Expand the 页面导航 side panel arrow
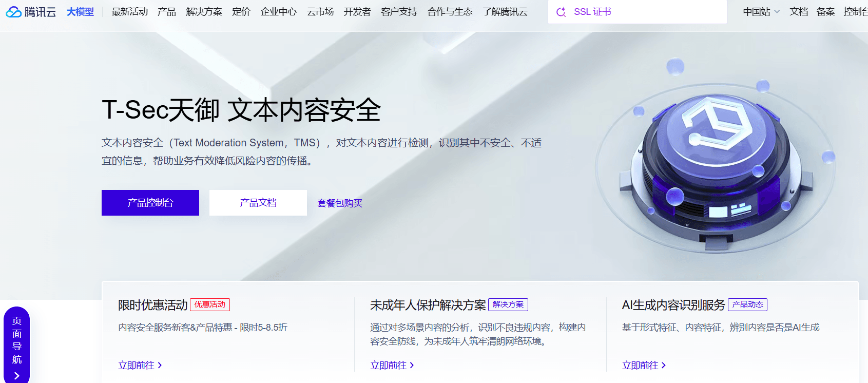868x383 pixels. tap(16, 376)
